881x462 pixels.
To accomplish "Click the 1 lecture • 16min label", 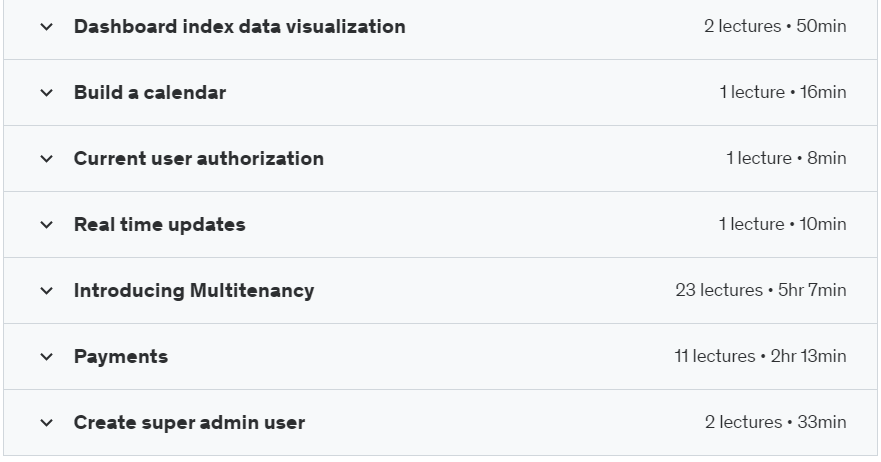I will click(783, 92).
